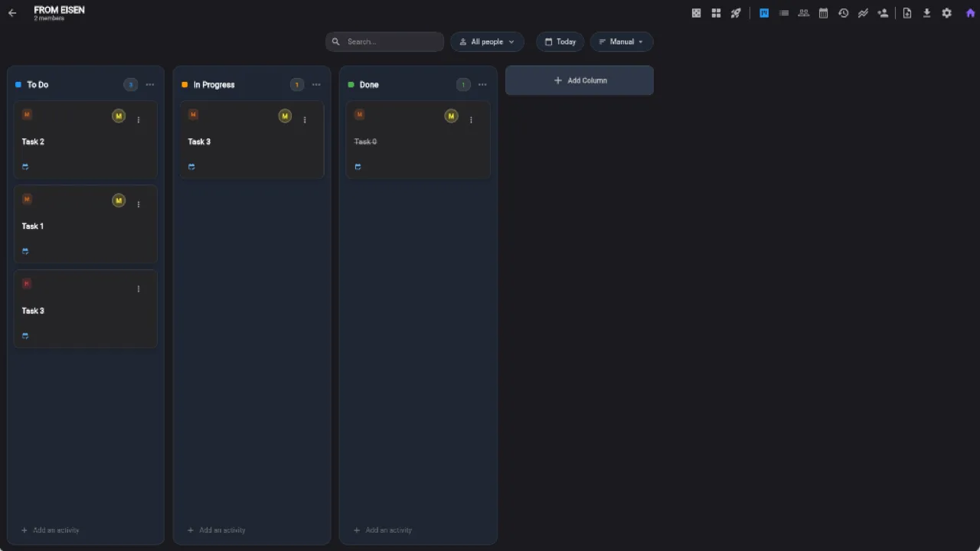Viewport: 980px width, 551px height.
Task: Click the back arrow to leave the board
Action: coord(11,12)
